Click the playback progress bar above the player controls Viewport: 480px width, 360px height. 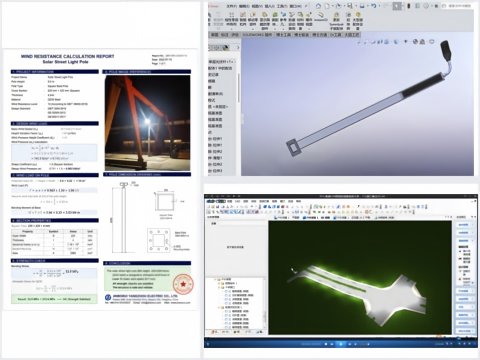click(x=340, y=338)
